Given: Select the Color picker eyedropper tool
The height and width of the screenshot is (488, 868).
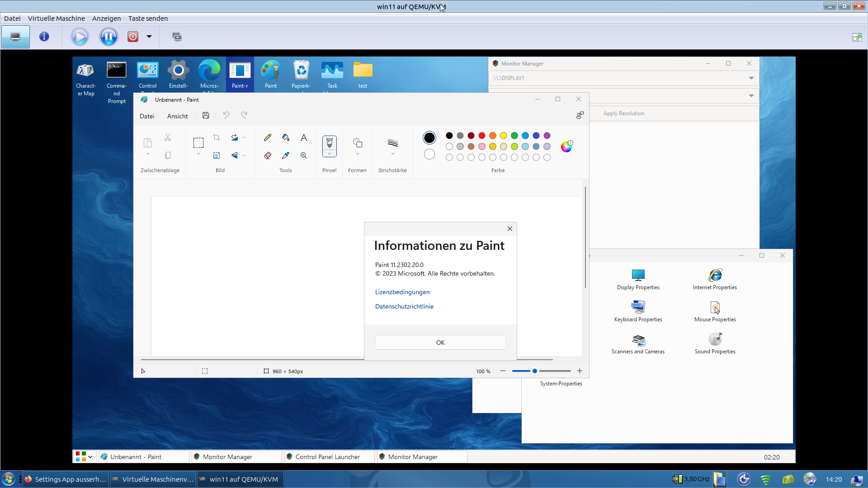Looking at the screenshot, I should pyautogui.click(x=286, y=155).
